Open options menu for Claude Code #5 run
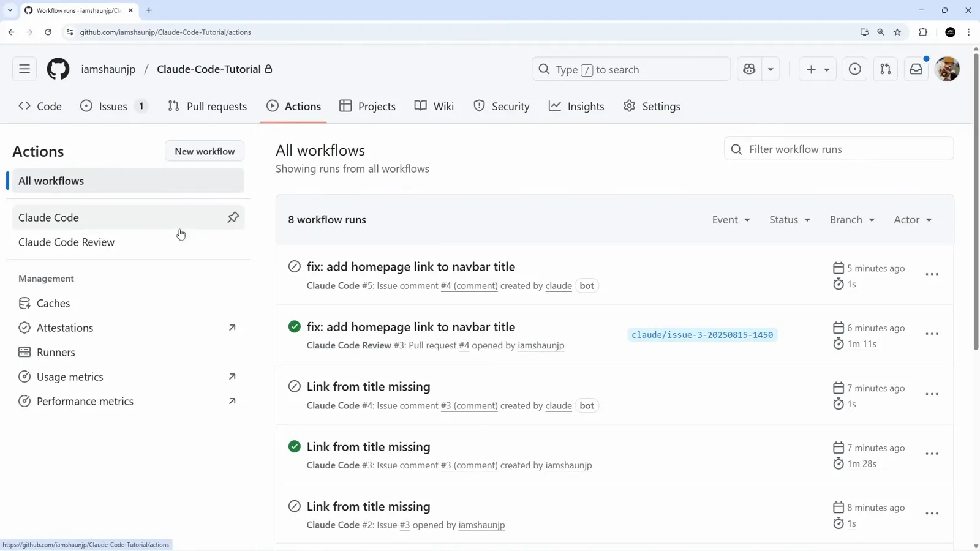This screenshot has width=980, height=551. (932, 274)
